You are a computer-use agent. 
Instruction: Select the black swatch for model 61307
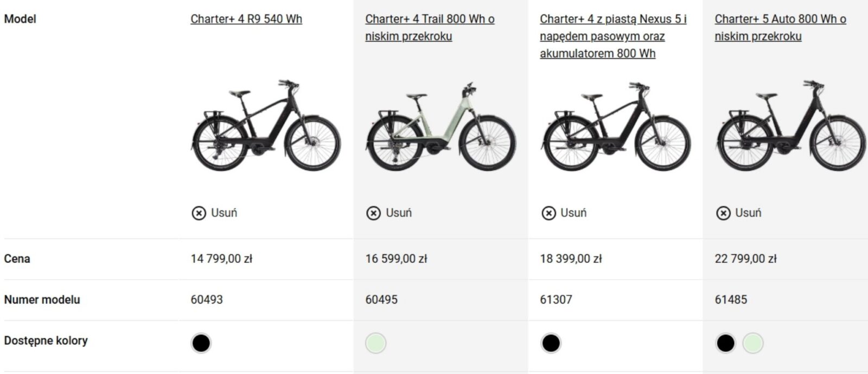click(551, 343)
